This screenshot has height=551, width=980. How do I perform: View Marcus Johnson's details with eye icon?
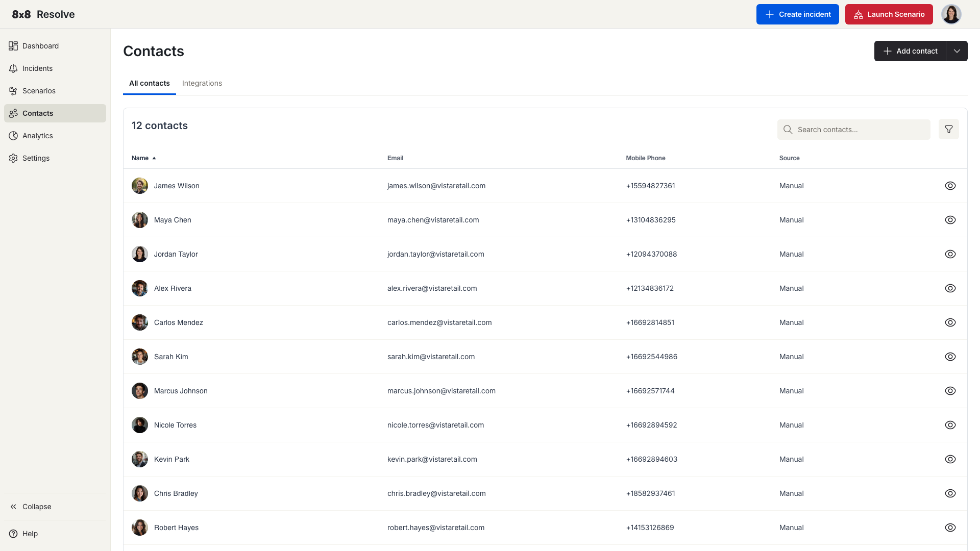[950, 391]
